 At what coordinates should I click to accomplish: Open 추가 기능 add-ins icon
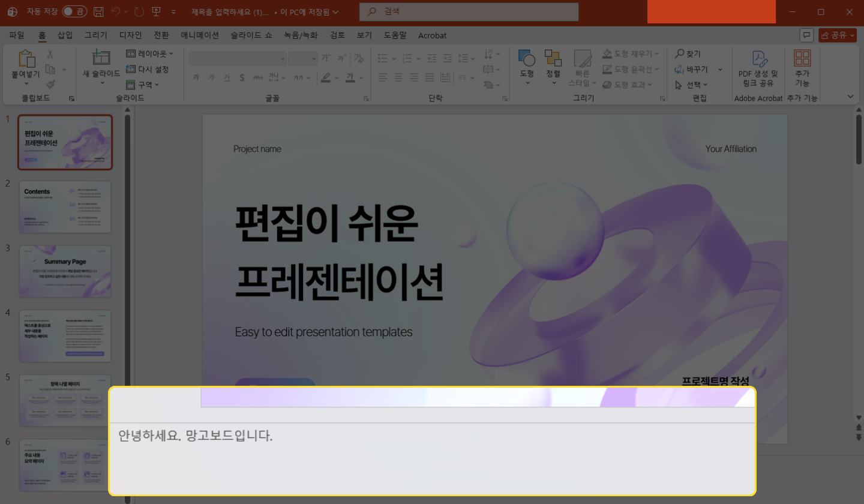[802, 58]
